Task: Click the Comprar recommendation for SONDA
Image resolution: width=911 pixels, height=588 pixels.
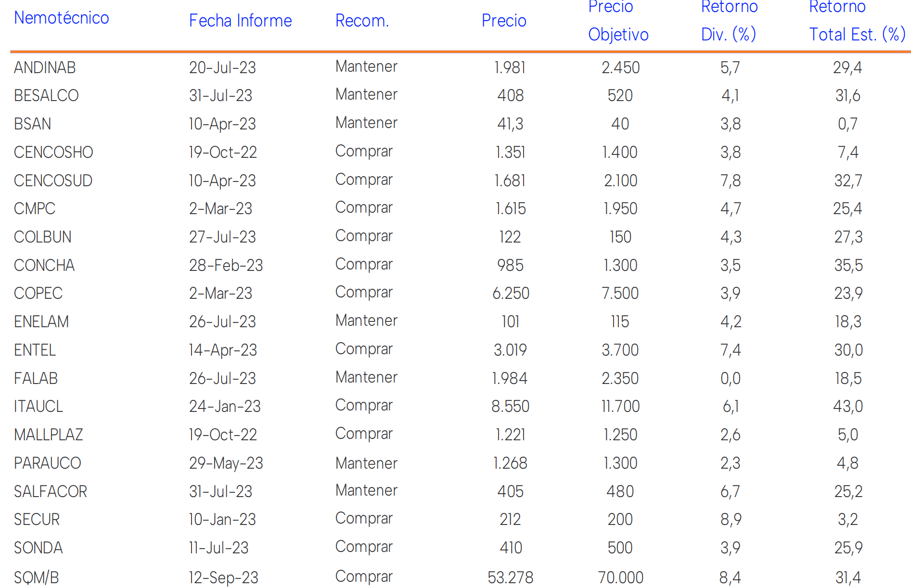Action: 364,547
